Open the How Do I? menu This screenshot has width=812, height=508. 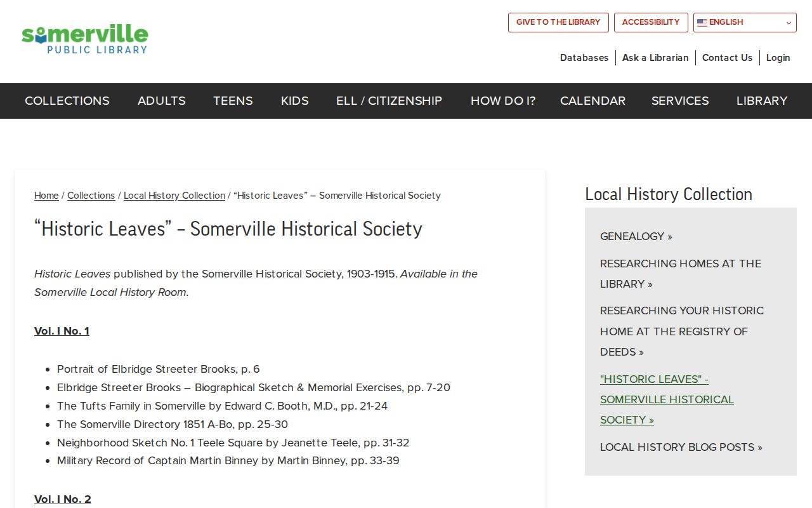pyautogui.click(x=503, y=101)
